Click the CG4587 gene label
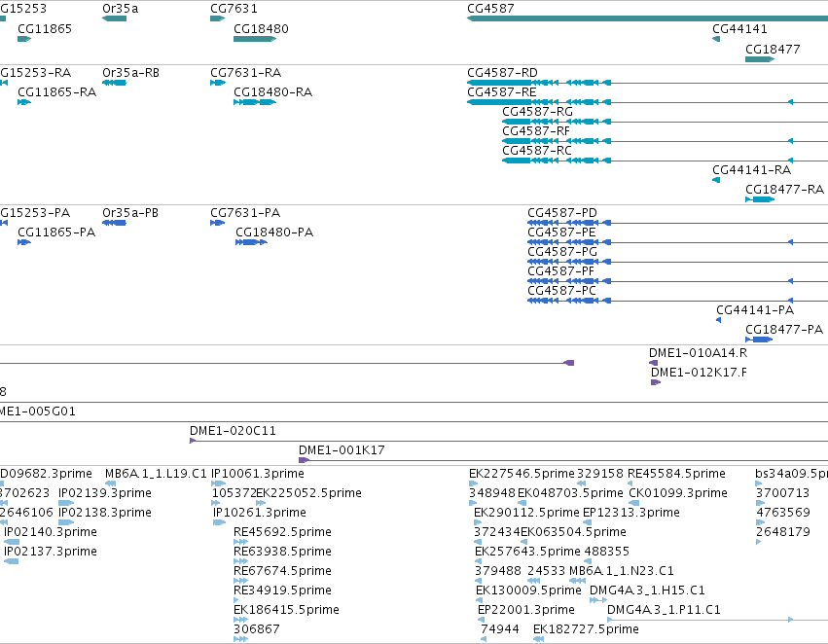This screenshot has height=644, width=828. click(x=490, y=9)
